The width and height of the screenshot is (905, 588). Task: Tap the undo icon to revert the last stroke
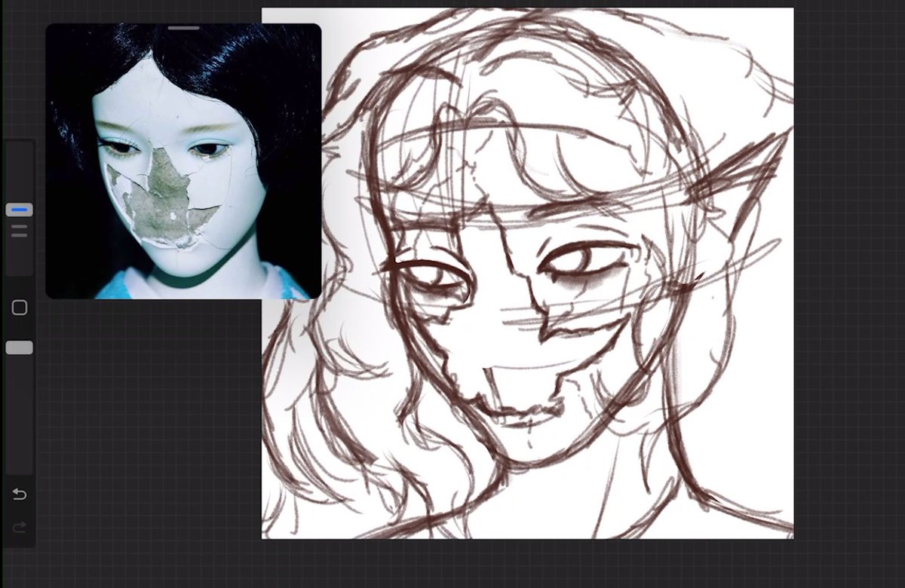click(19, 495)
